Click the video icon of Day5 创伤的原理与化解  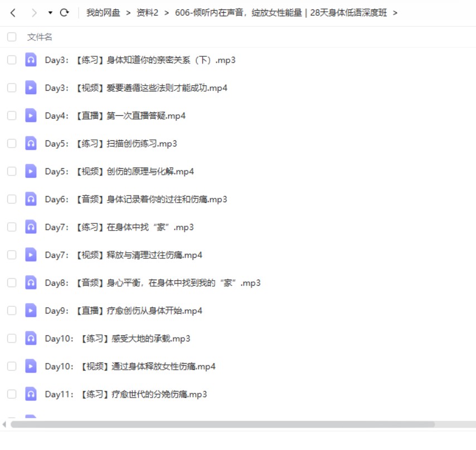coord(31,172)
